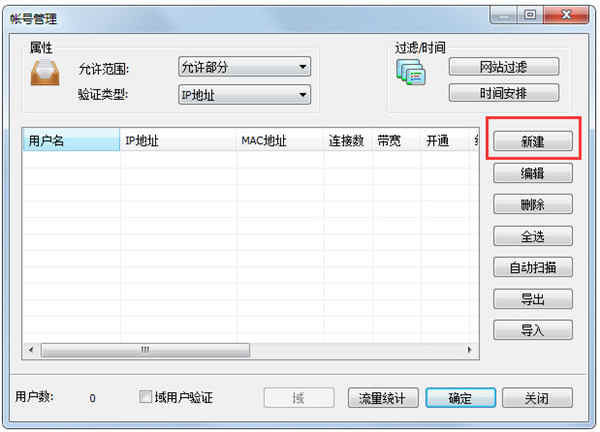Export the account list with 导出
The image size is (600, 432).
[x=533, y=299]
